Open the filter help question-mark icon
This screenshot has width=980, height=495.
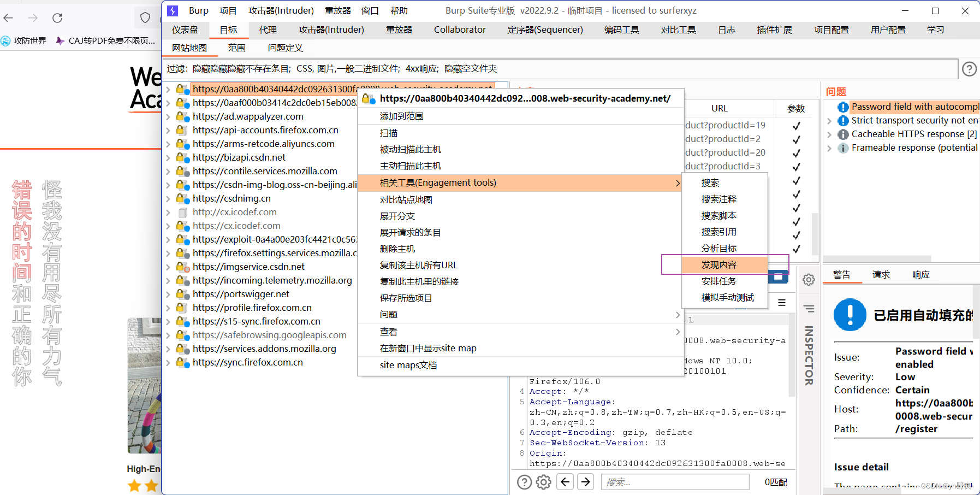point(969,69)
